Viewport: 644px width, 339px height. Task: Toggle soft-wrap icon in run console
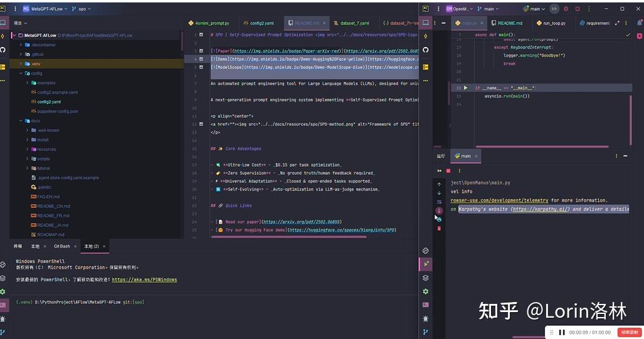tap(439, 202)
